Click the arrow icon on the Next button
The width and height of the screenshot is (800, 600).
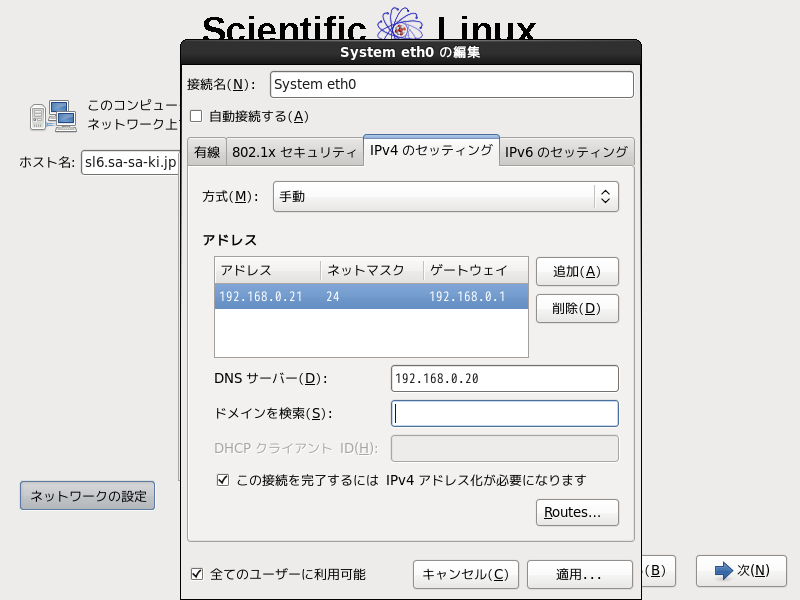click(x=724, y=570)
